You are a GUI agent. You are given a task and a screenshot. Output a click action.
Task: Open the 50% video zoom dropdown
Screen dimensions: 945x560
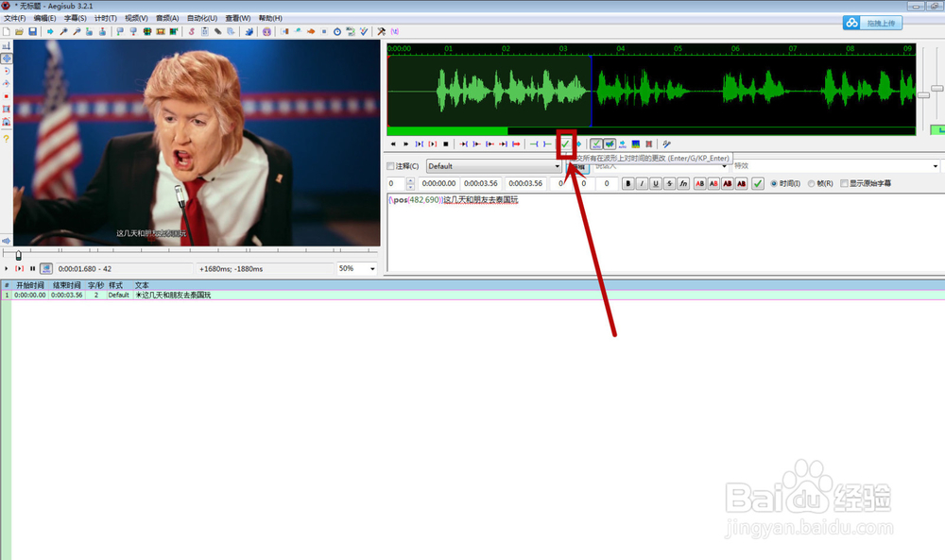(x=372, y=268)
